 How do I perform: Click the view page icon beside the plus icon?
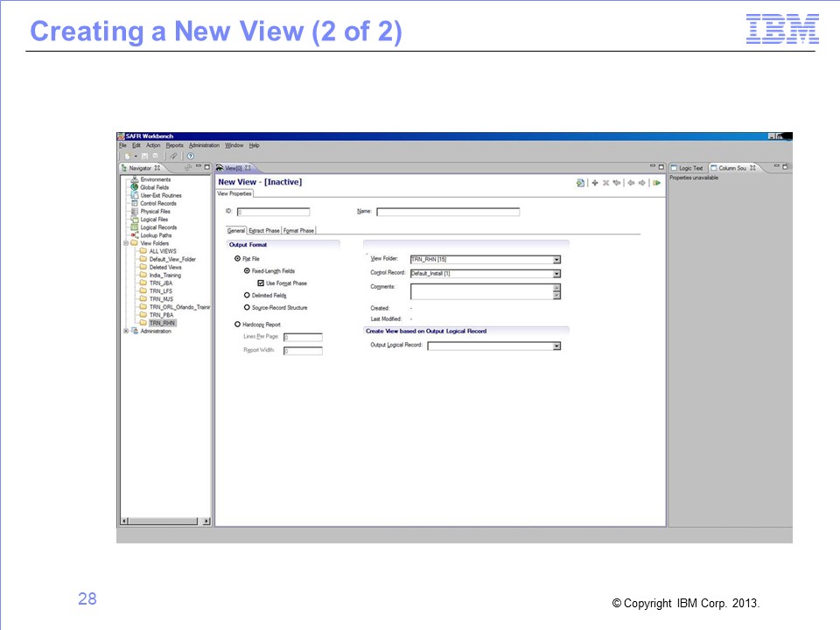click(x=581, y=183)
